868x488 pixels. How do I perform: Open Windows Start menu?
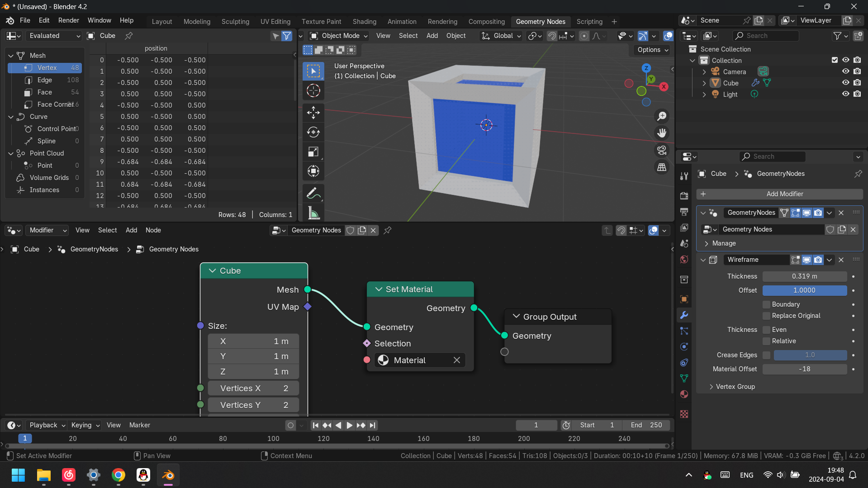pyautogui.click(x=19, y=475)
